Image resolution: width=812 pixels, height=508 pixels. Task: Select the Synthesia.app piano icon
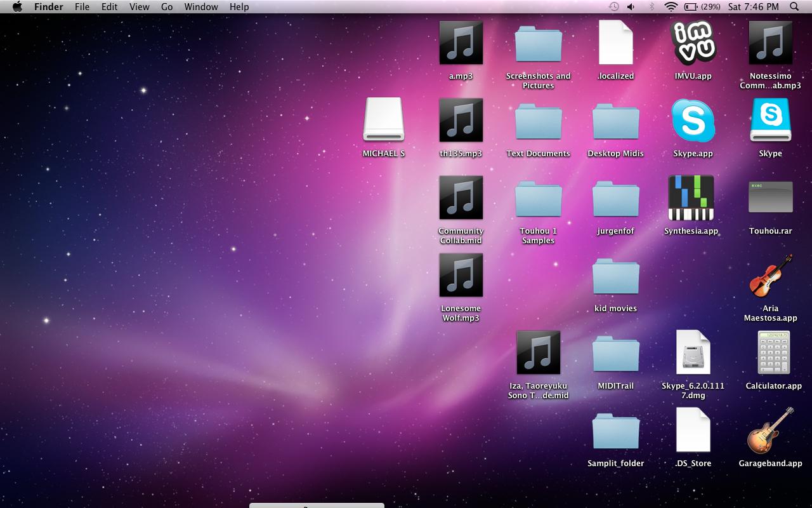(x=691, y=197)
